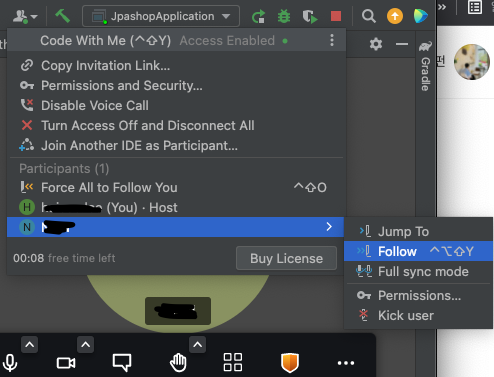Image resolution: width=494 pixels, height=377 pixels.
Task: Click the round profile avatar in right window
Action: pos(472,62)
